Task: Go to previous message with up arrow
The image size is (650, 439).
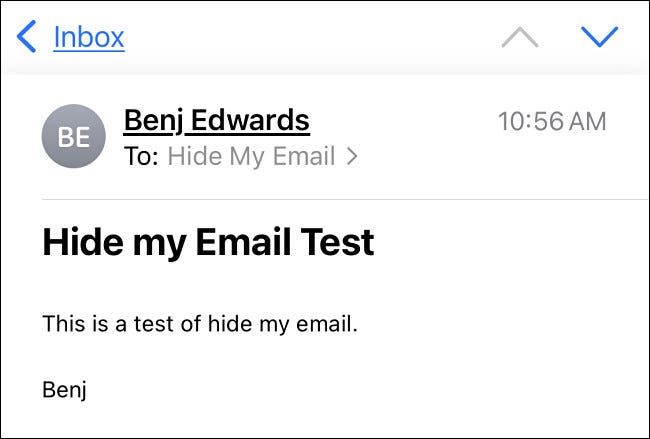Action: [x=519, y=38]
